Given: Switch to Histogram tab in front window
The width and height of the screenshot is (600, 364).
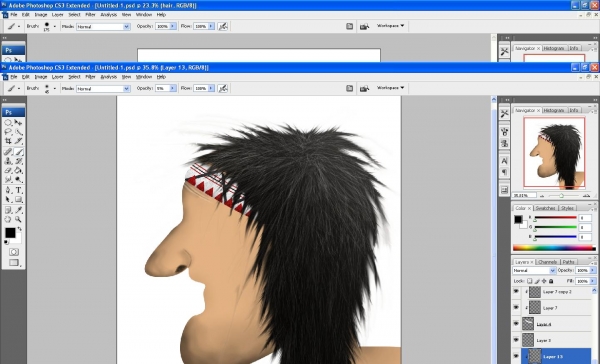Looking at the screenshot, I should coord(554,110).
